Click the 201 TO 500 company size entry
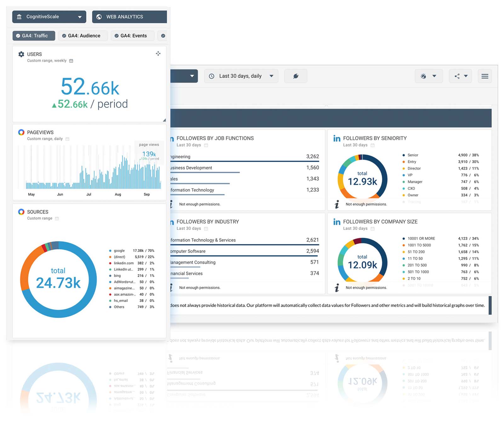Viewport: 504px width, 433px height. tap(440, 265)
